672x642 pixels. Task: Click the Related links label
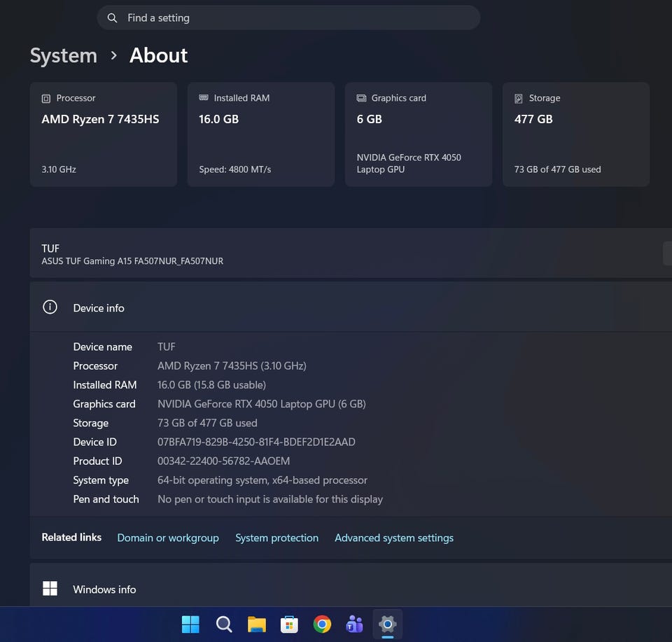pos(71,538)
